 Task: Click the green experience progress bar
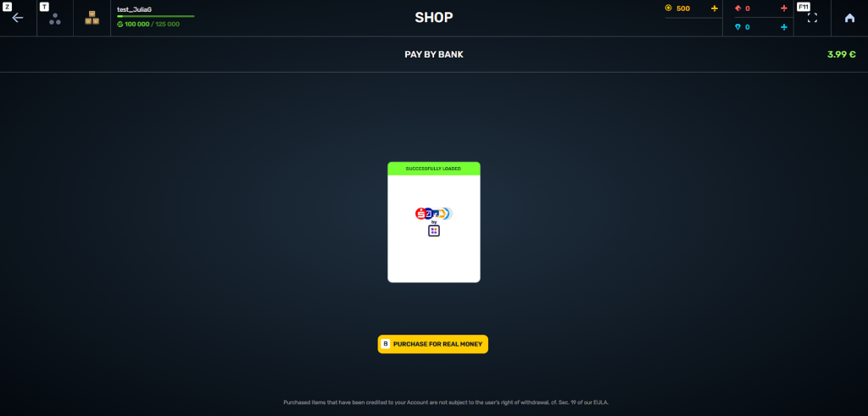156,17
